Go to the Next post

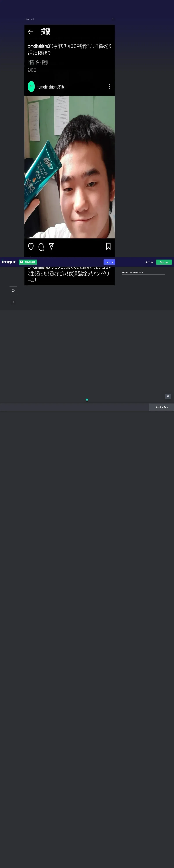coord(109,262)
